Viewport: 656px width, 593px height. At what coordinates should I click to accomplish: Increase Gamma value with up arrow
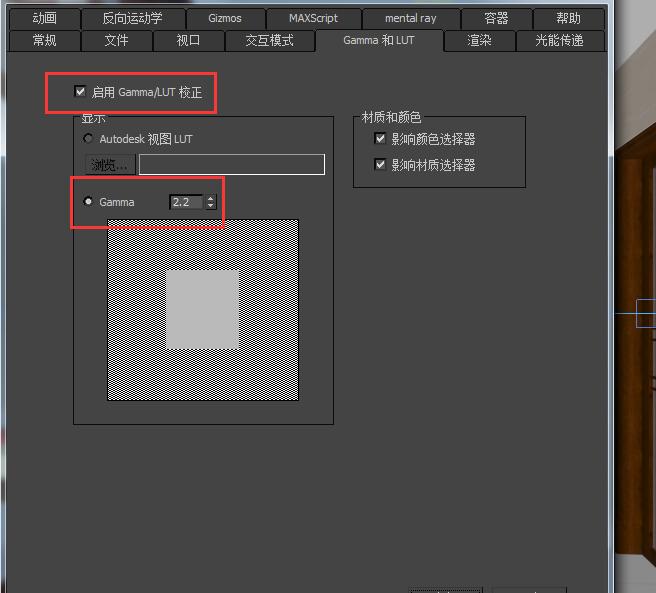pos(210,199)
